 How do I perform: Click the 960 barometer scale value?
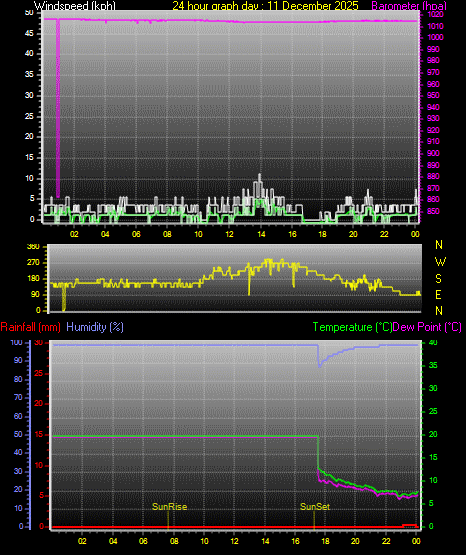click(x=433, y=84)
